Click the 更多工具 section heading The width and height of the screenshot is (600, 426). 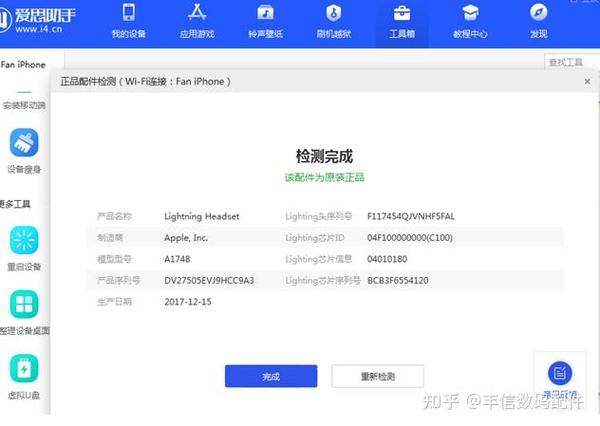15,204
